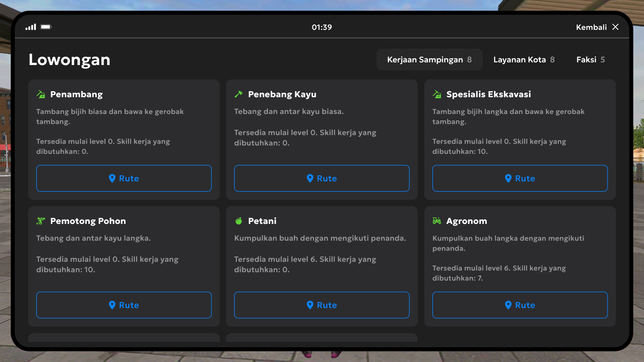Open the Layanan Kota tab

(x=524, y=60)
